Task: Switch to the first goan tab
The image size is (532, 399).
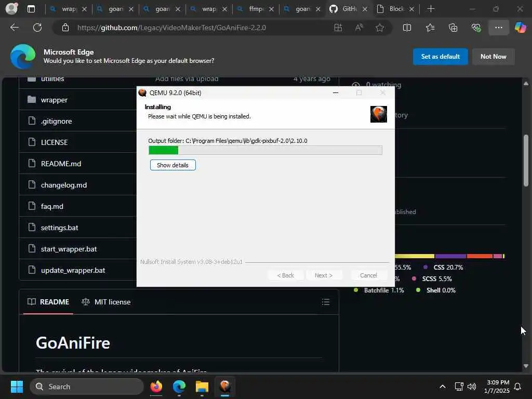Action: [115, 9]
